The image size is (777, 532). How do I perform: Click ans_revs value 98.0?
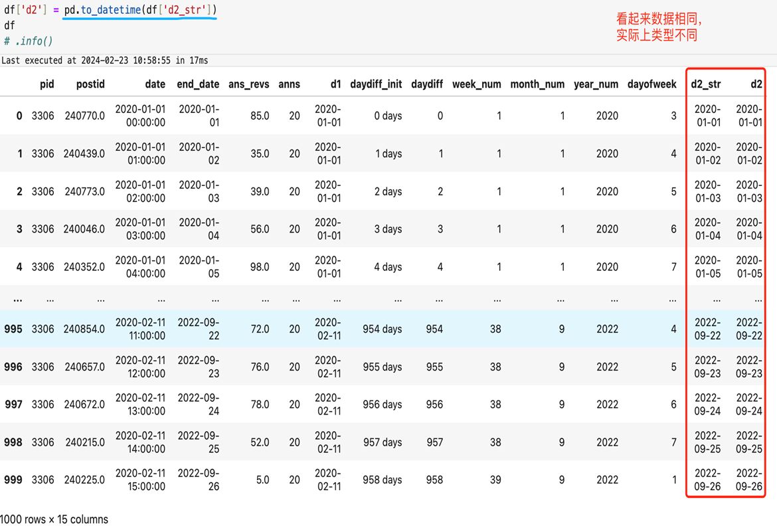tap(260, 267)
